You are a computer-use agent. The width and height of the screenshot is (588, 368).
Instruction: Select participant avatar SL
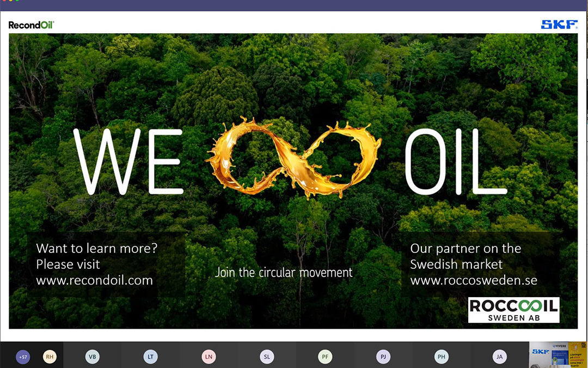tap(267, 357)
